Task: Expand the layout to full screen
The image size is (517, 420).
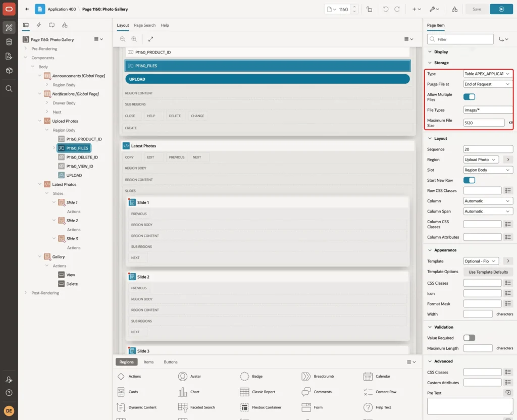Action: coord(150,39)
